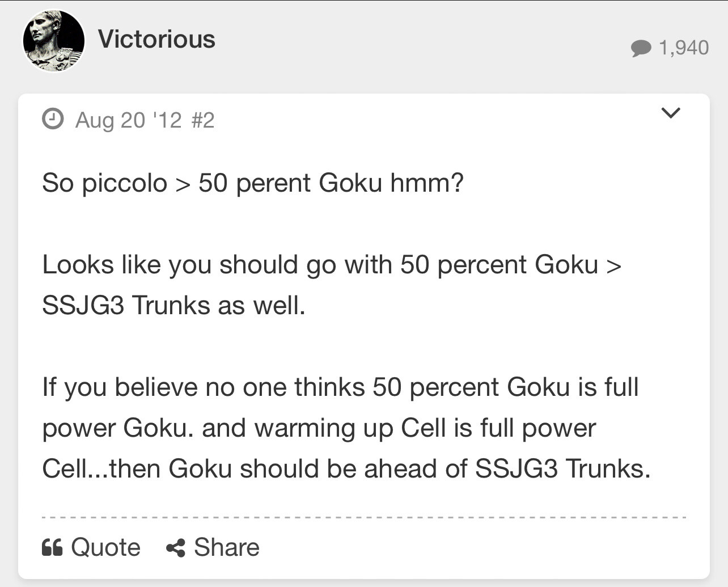Open the Victorious username link
Image resolution: width=728 pixels, height=587 pixels.
pos(157,40)
